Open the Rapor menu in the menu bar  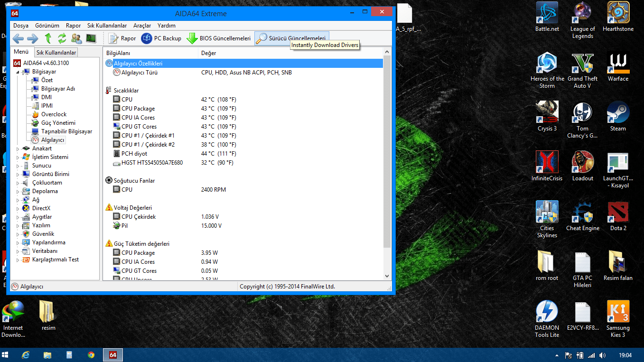pos(74,26)
